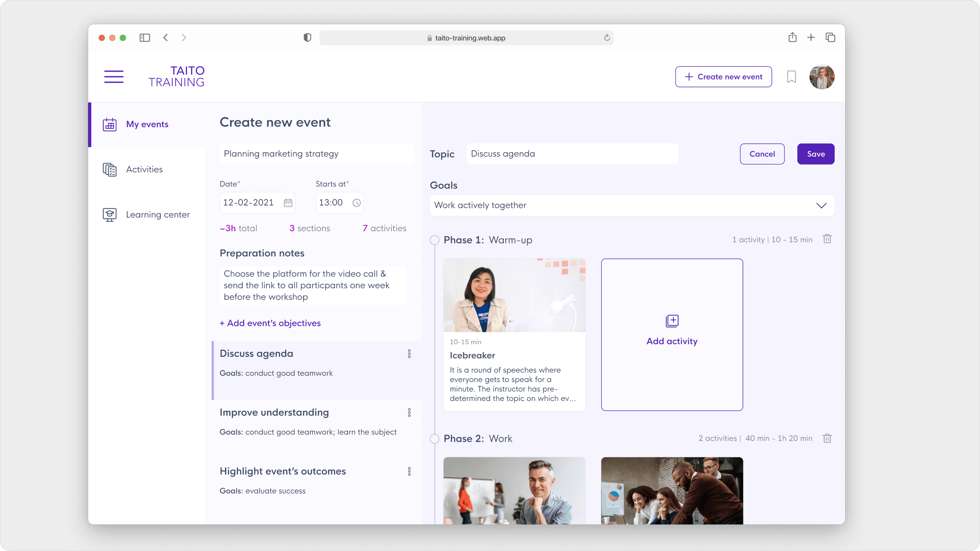Delete Phase 2 using its trash icon
The image size is (980, 551).
pos(827,438)
